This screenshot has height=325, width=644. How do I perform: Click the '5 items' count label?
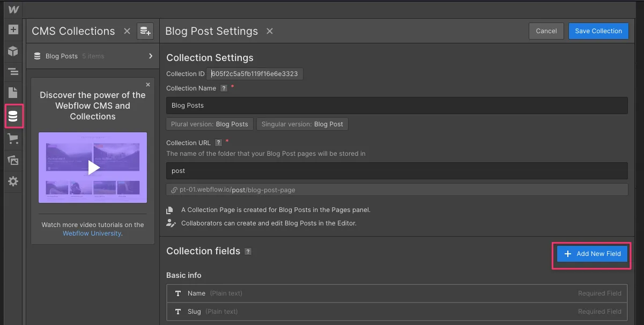[93, 56]
